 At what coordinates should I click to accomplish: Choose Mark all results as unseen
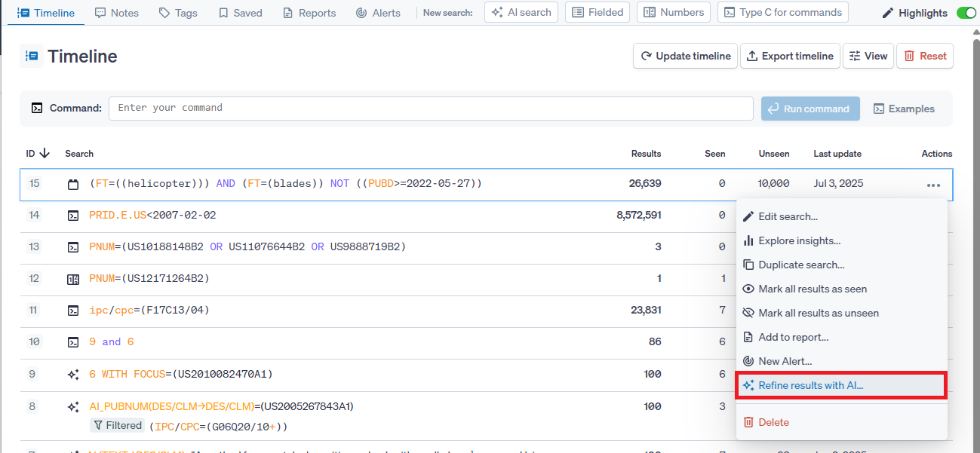pyautogui.click(x=818, y=313)
